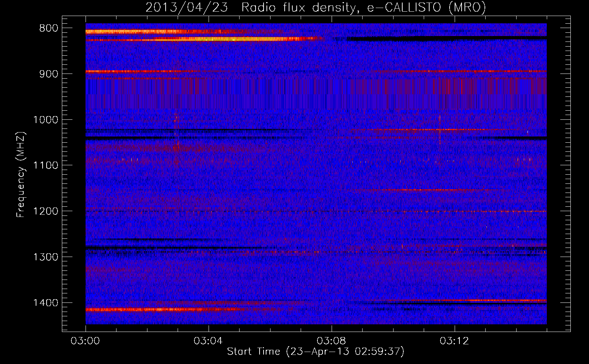Select the 1300 frequency tick label
This screenshot has height=364, width=589.
[x=46, y=257]
